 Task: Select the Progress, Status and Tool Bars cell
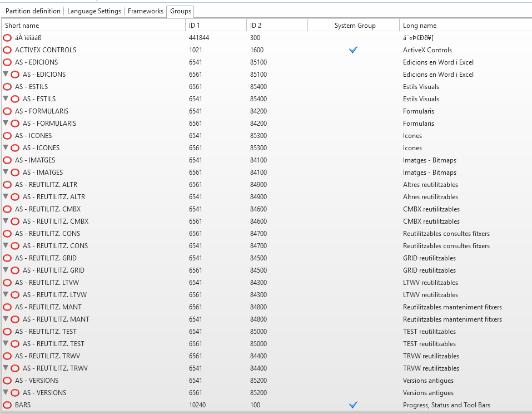[446, 405]
